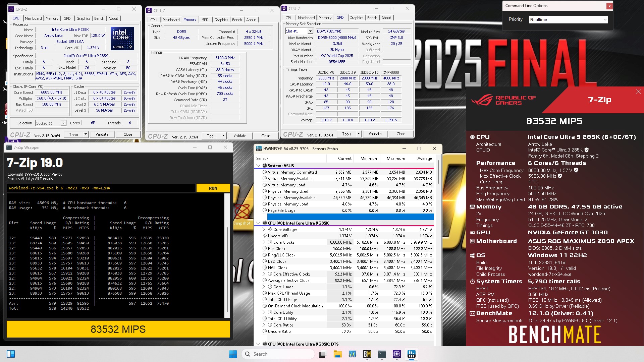Click the verified shield next to CPUID
This screenshot has width=644, height=362.
[586, 150]
